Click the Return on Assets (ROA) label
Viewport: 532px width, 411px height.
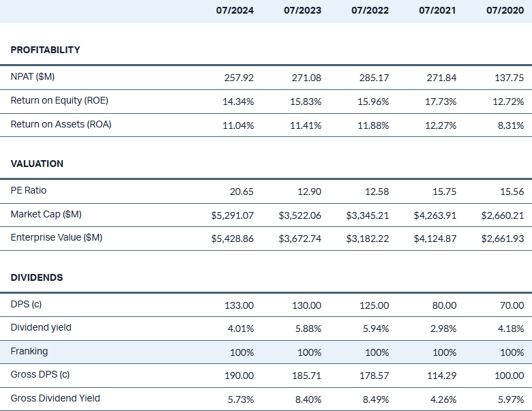tap(61, 124)
